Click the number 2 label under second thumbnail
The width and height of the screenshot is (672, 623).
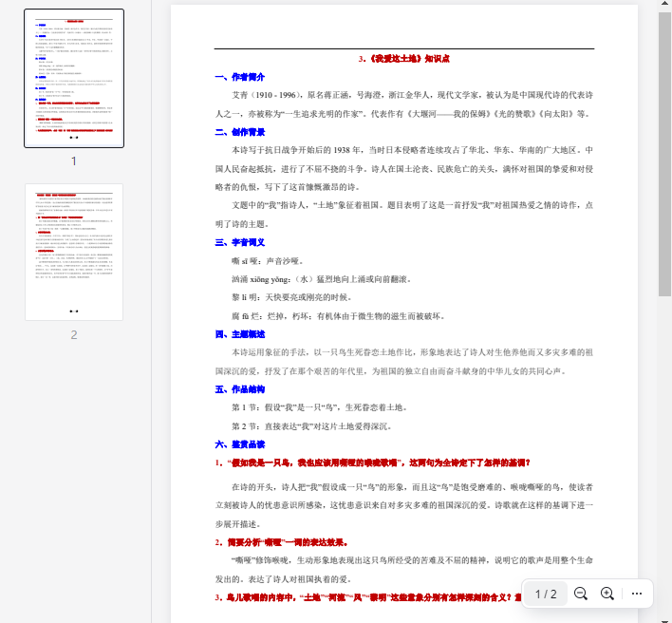pos(74,334)
